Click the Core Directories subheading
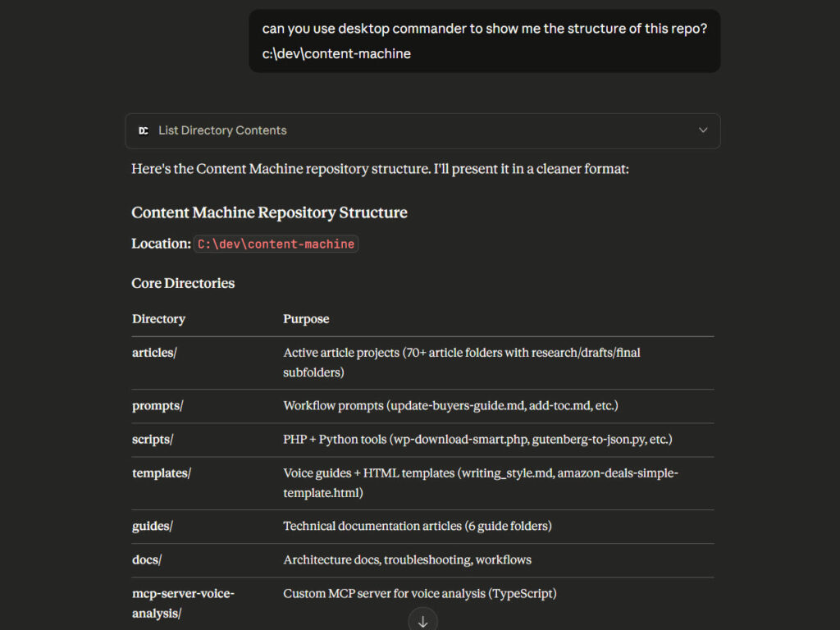Screen dimensions: 840x630 pos(183,283)
